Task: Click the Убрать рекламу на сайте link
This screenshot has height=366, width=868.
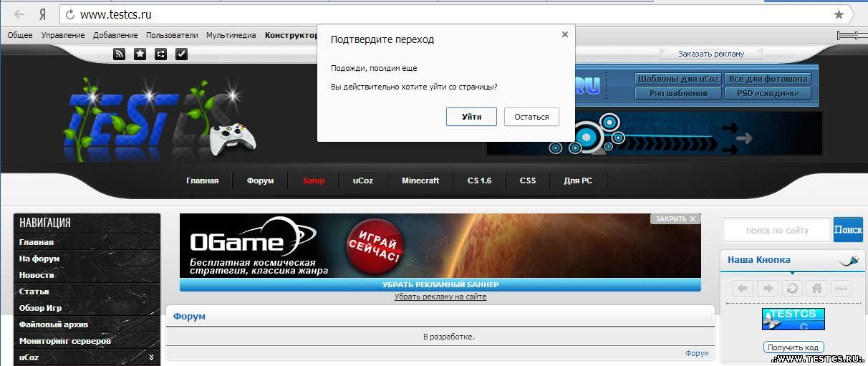Action: pyautogui.click(x=440, y=297)
